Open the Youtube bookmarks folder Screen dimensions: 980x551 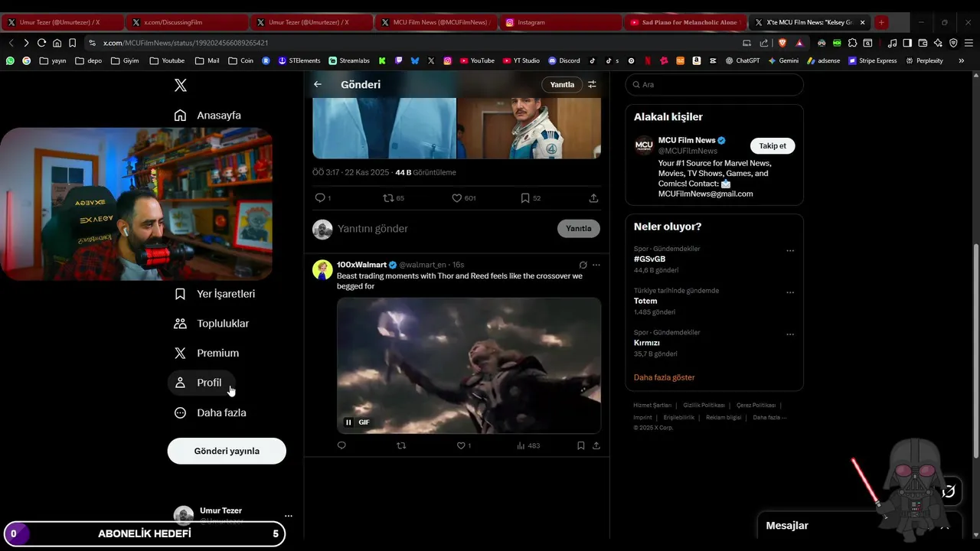[167, 60]
